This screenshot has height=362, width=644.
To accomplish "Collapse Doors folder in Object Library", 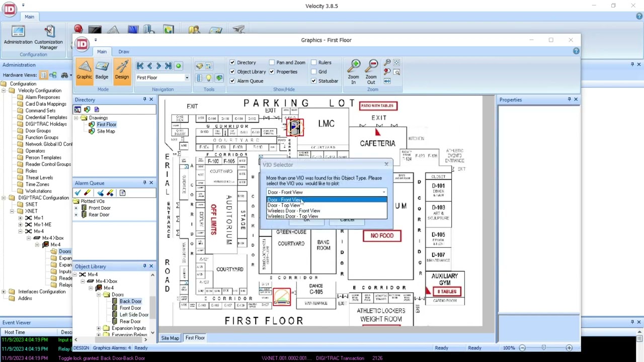I will pyautogui.click(x=99, y=295).
